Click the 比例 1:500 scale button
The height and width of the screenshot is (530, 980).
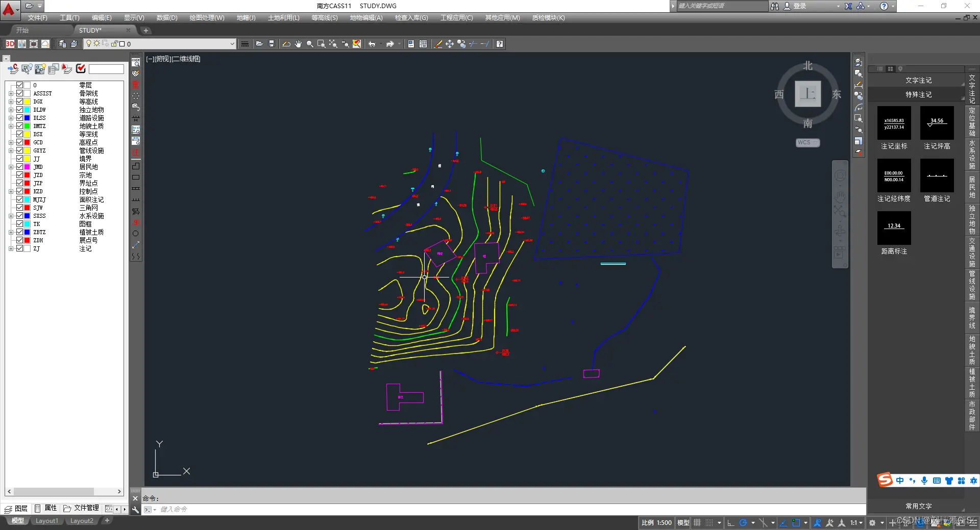point(656,523)
